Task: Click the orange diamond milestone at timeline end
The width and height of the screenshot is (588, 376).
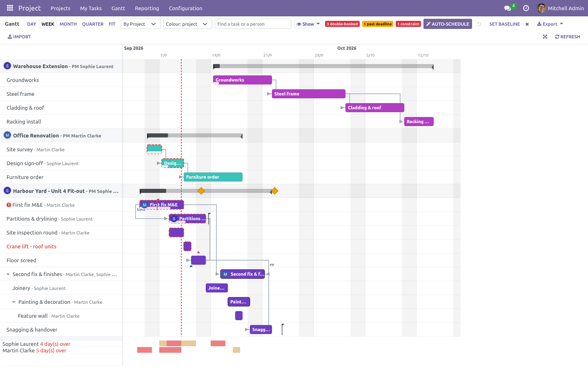Action: coord(275,191)
